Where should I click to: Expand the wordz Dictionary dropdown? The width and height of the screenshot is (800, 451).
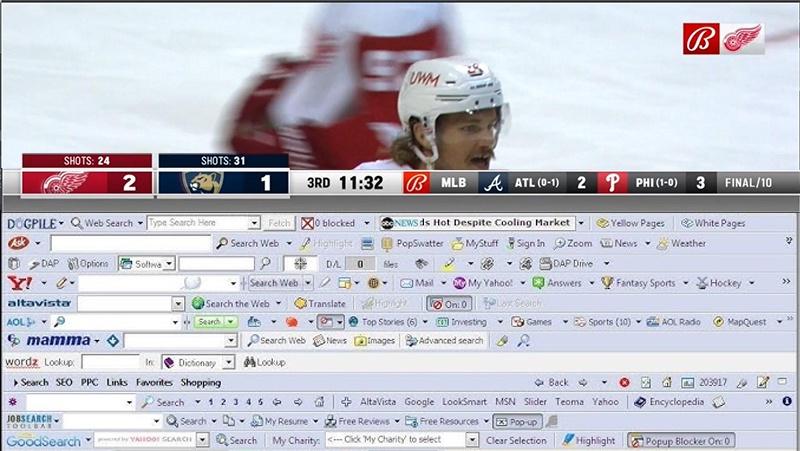pyautogui.click(x=229, y=362)
